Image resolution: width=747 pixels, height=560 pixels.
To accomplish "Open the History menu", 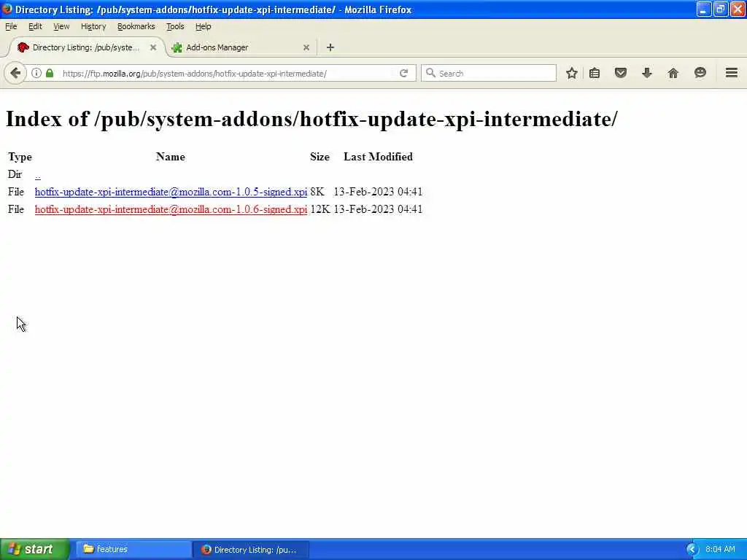I will [93, 26].
